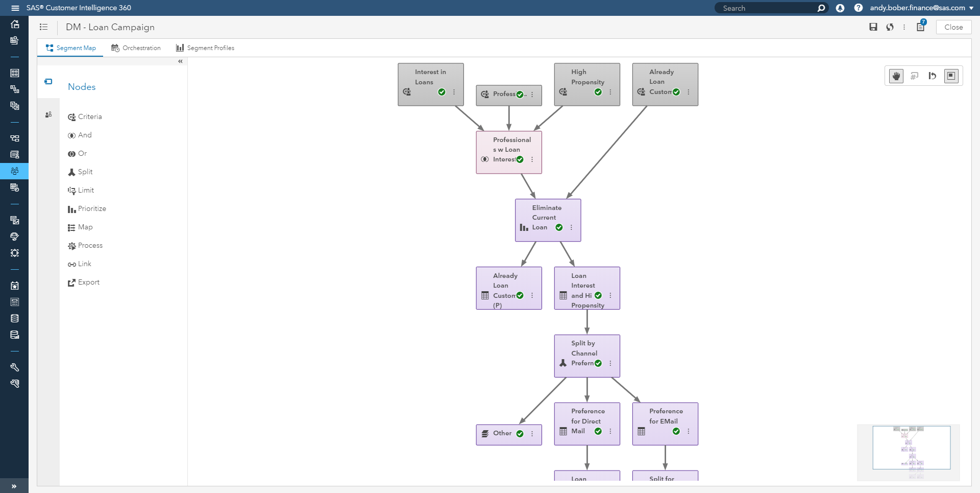The width and height of the screenshot is (980, 493).
Task: Click the undo icon on the canvas toolbar
Action: pos(933,75)
